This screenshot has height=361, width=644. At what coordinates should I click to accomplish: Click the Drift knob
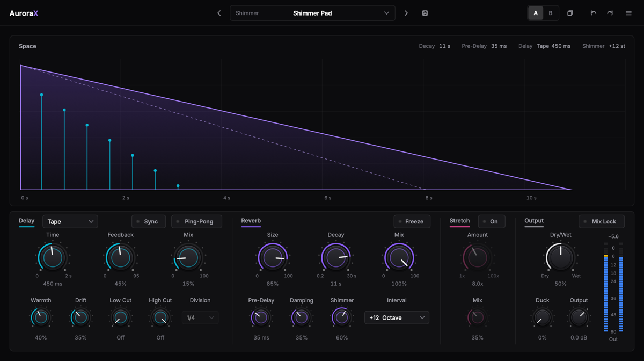coord(80,317)
